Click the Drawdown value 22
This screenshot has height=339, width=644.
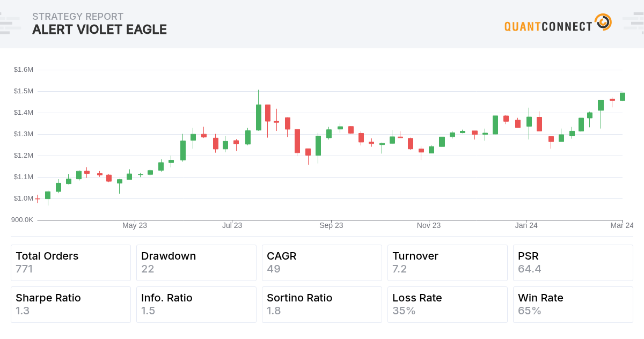click(x=148, y=269)
